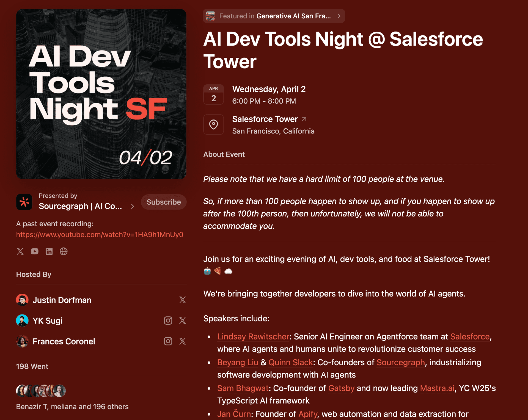Click the Sourcegraph presenter logo icon

coord(24,202)
